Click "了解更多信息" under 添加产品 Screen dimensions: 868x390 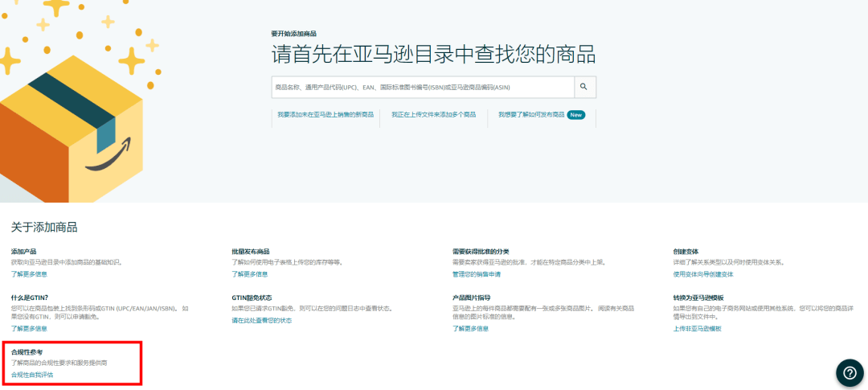29,274
